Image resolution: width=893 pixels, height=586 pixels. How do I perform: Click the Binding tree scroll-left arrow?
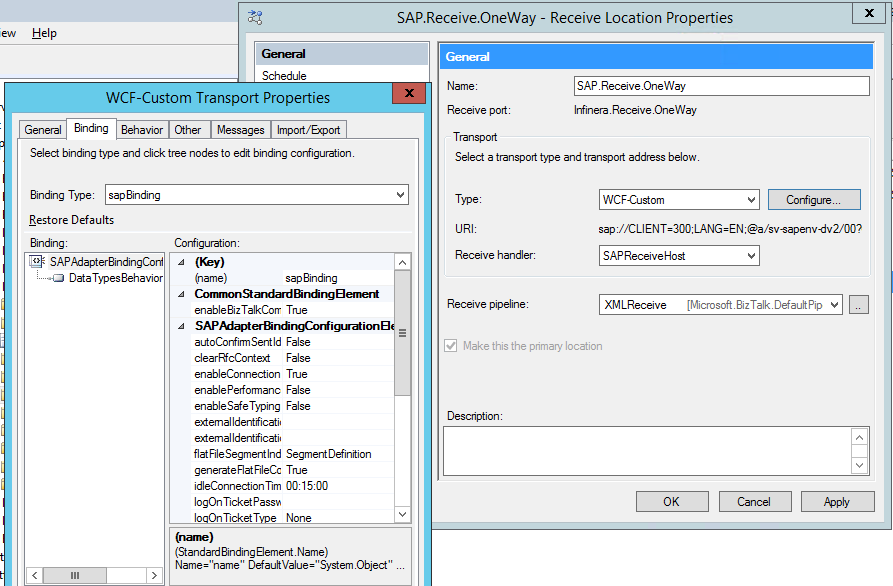(35, 575)
